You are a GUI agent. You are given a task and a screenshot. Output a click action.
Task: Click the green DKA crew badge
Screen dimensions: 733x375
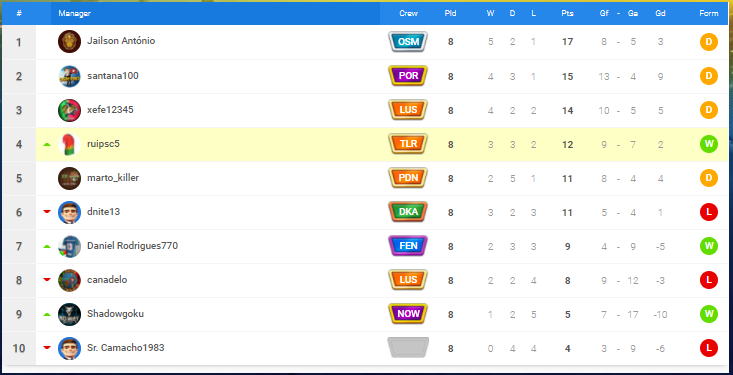408,212
